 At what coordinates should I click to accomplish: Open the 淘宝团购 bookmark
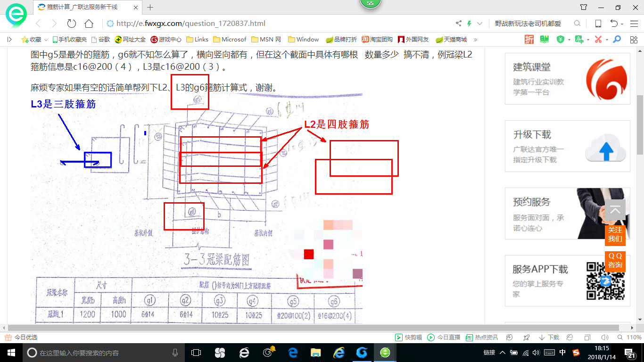377,40
